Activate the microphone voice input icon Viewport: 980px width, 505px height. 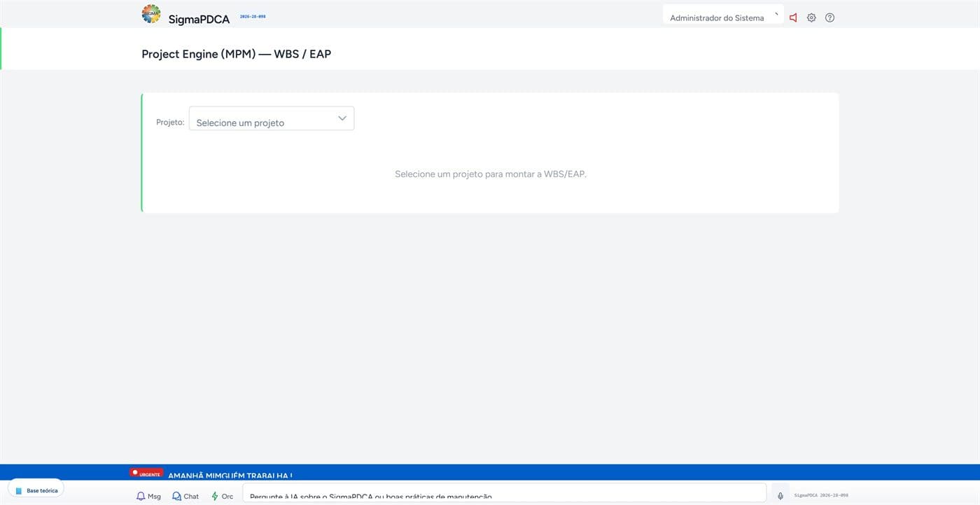point(780,496)
